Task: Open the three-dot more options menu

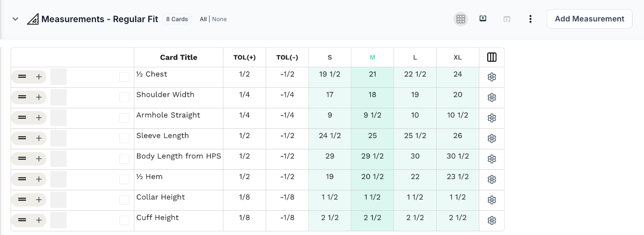Action: (531, 19)
